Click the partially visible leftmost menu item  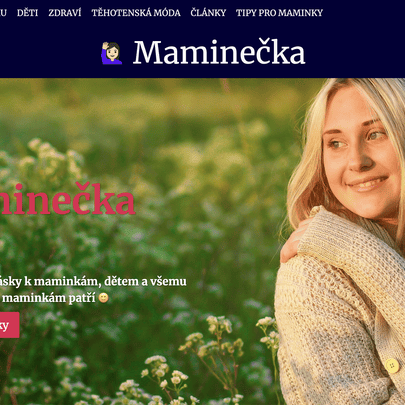coord(3,13)
